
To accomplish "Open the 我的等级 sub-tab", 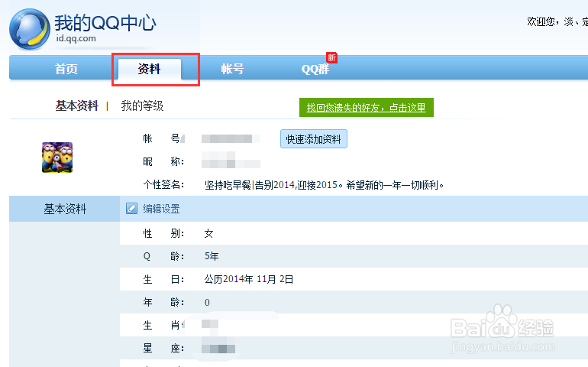I will 142,106.
